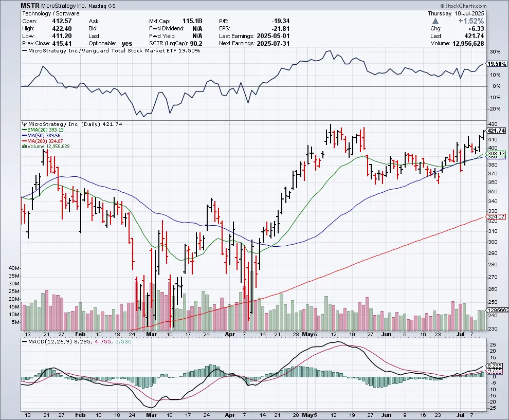Select the Low price value 411.20
The image size is (509, 420).
click(62, 36)
